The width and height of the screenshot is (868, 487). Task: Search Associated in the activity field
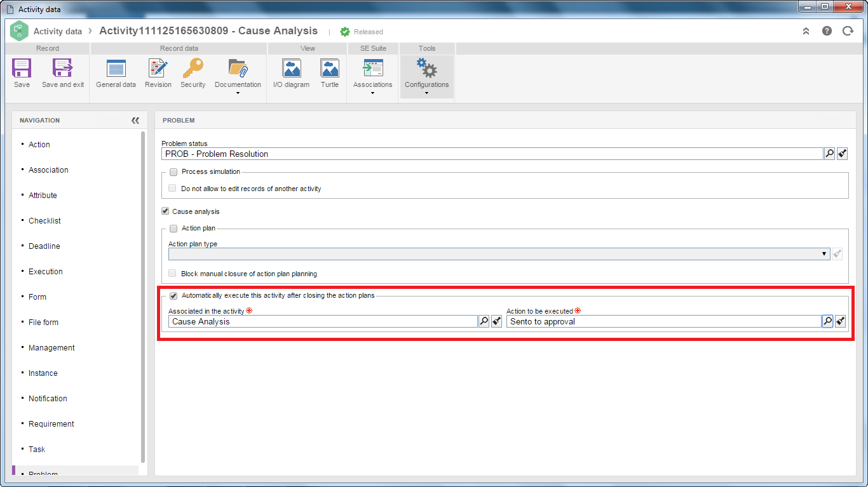coord(484,321)
